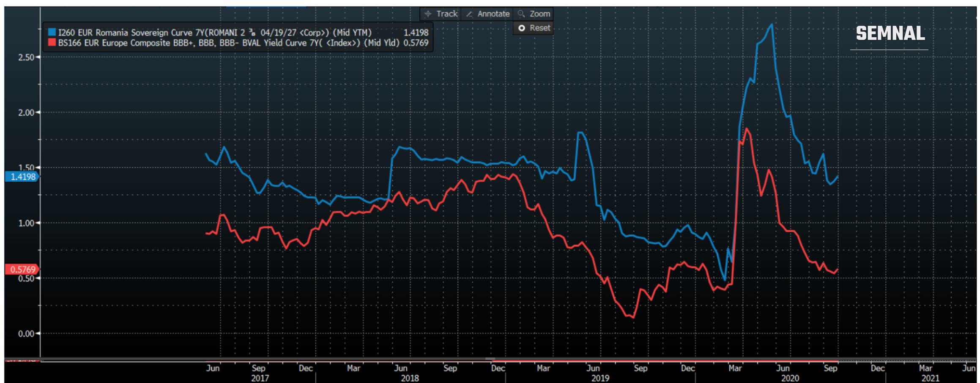The width and height of the screenshot is (980, 383).
Task: Click the 2019 year label on the time axis
Action: pos(600,378)
